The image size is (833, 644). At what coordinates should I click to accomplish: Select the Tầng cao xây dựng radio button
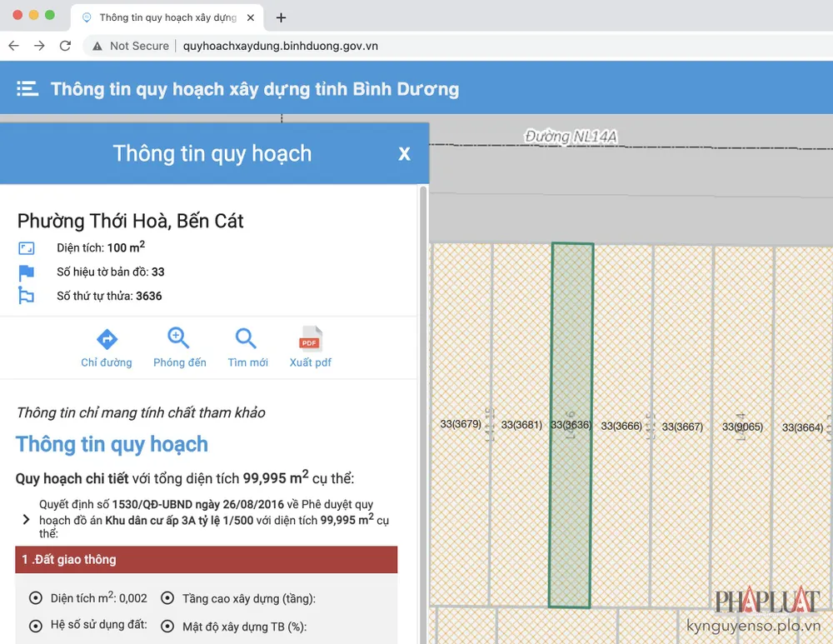[x=167, y=598]
